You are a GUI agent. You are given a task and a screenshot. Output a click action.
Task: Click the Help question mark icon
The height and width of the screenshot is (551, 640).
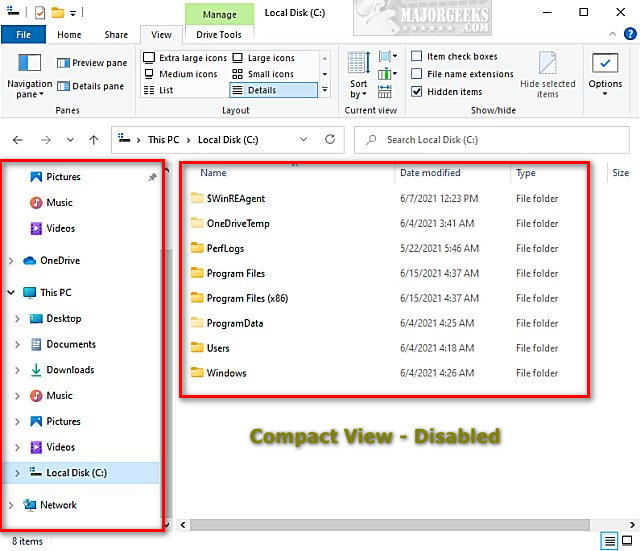630,34
